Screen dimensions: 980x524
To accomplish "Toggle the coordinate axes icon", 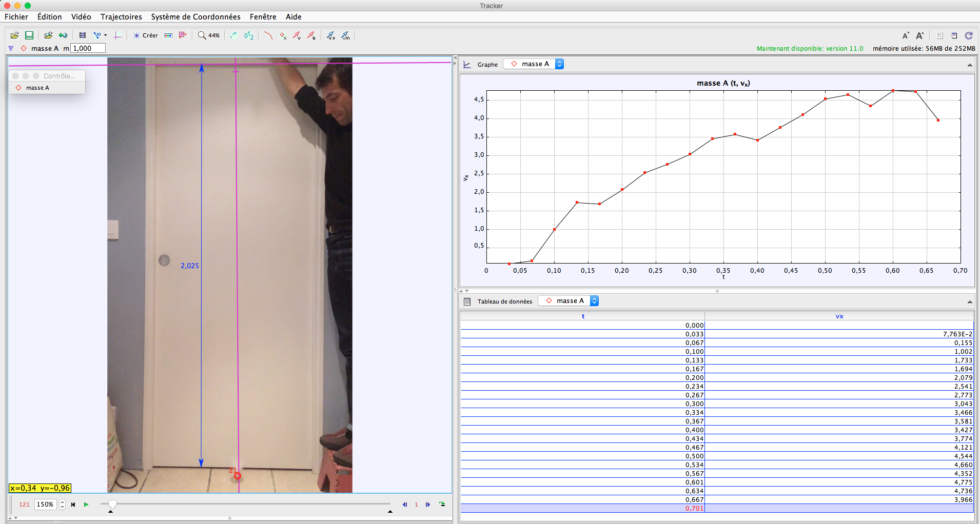I will coord(117,35).
